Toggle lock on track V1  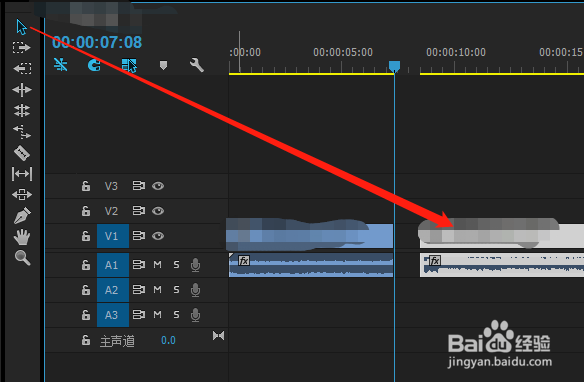86,236
